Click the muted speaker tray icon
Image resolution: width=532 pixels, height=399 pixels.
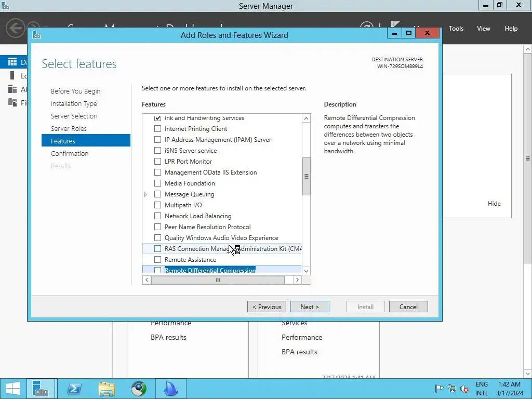(464, 389)
